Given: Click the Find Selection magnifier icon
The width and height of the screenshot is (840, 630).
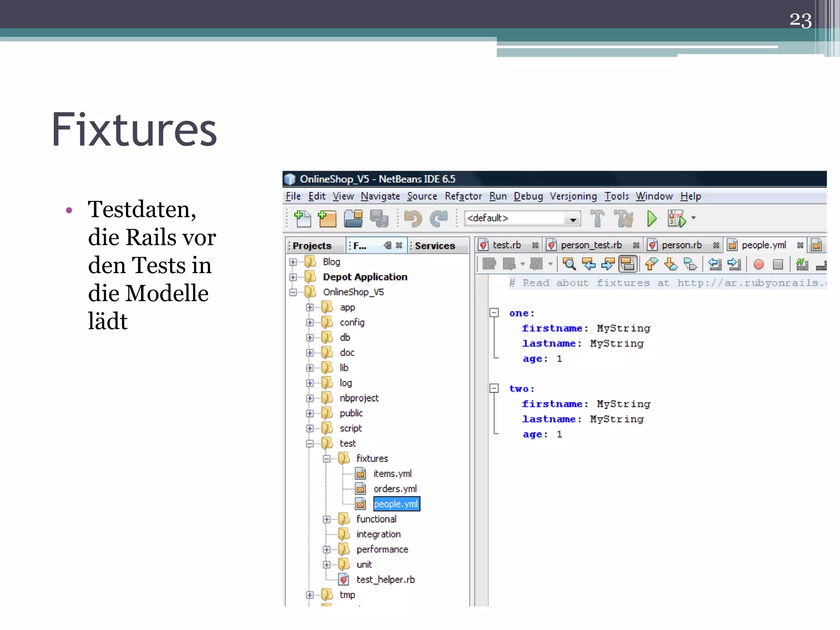Looking at the screenshot, I should tap(569, 264).
